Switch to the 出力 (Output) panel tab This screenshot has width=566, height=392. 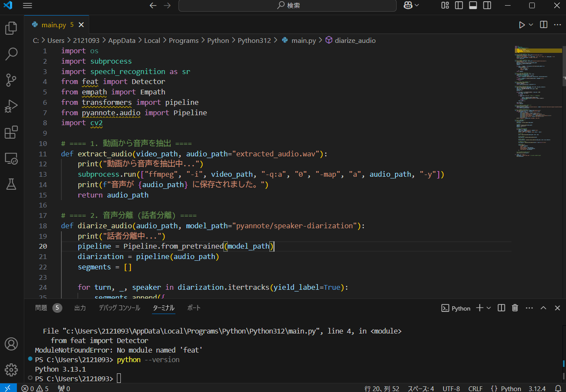[x=80, y=308]
